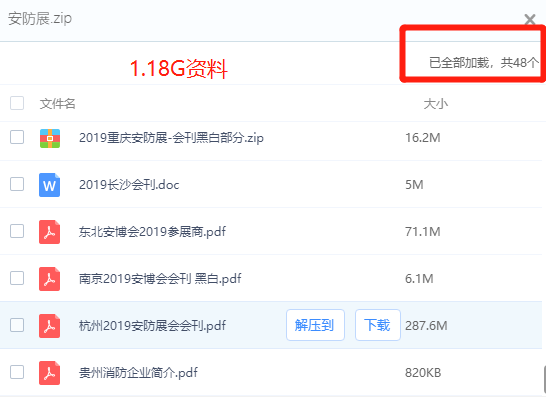Open the file named 2019长沙会刊.doc
The height and width of the screenshot is (401, 546).
tap(129, 185)
